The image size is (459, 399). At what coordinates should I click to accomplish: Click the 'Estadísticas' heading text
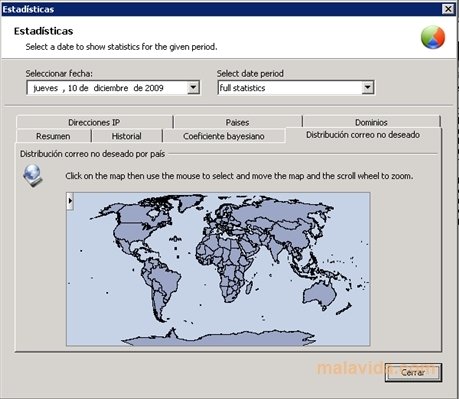tap(44, 31)
